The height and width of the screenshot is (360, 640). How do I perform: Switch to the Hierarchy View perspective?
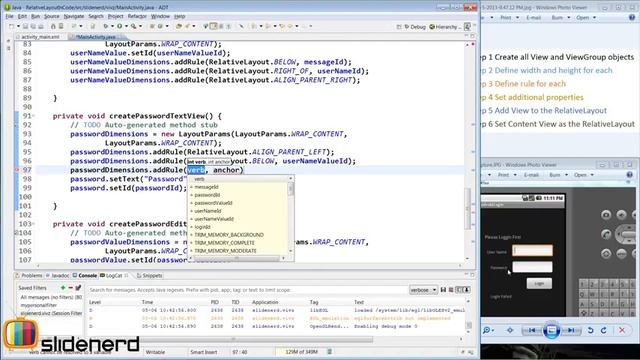446,27
